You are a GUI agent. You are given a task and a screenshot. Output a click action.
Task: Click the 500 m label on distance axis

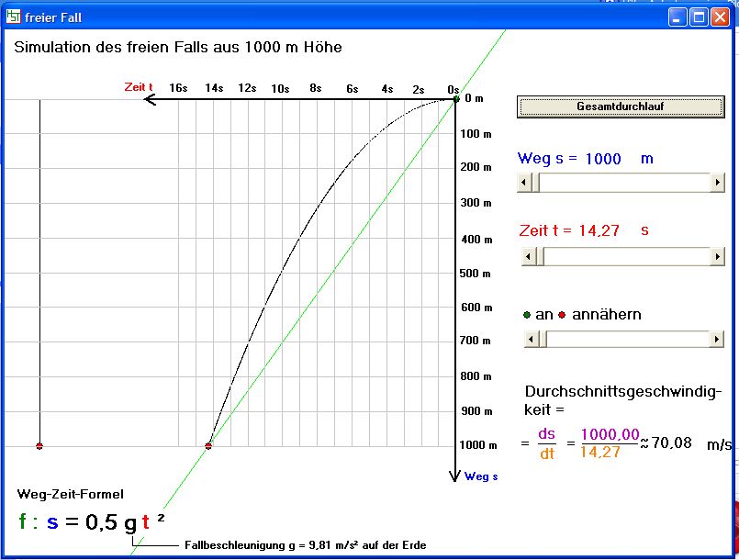tap(476, 274)
